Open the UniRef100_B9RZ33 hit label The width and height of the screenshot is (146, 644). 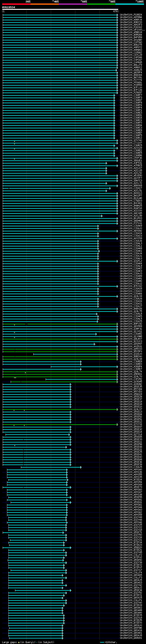coord(131,22)
